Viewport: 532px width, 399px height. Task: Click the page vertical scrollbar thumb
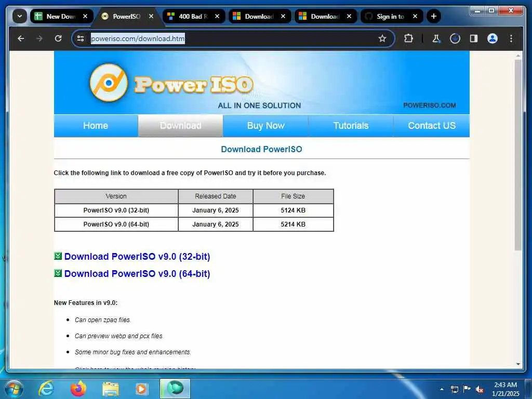click(518, 155)
